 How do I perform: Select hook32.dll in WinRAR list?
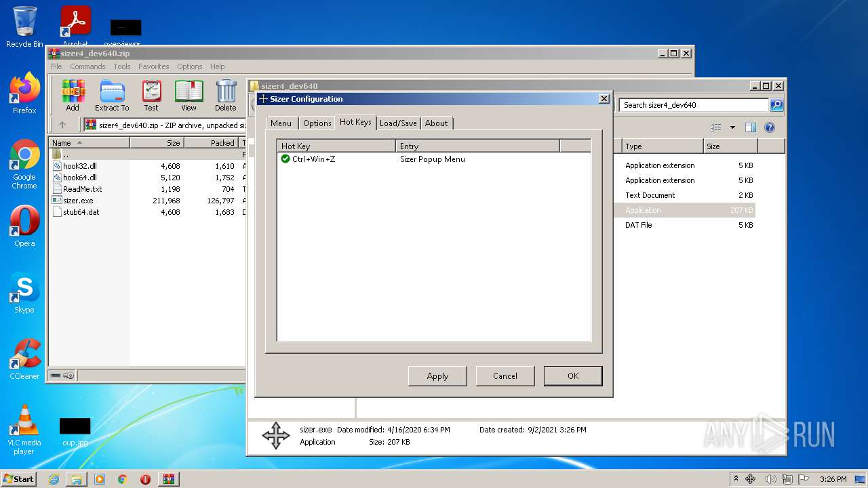point(80,166)
